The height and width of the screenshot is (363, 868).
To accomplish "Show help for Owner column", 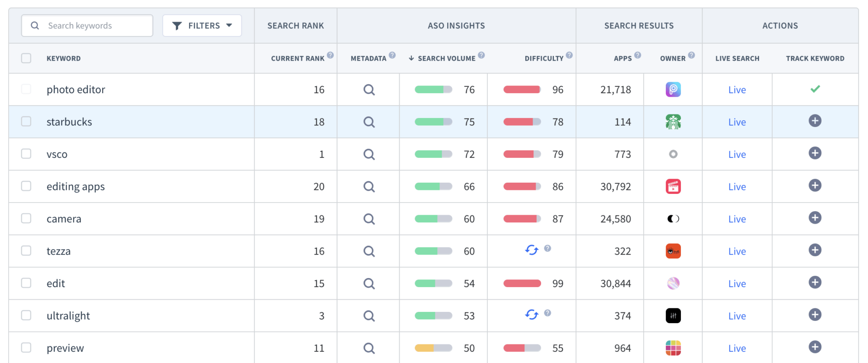I will [x=691, y=55].
